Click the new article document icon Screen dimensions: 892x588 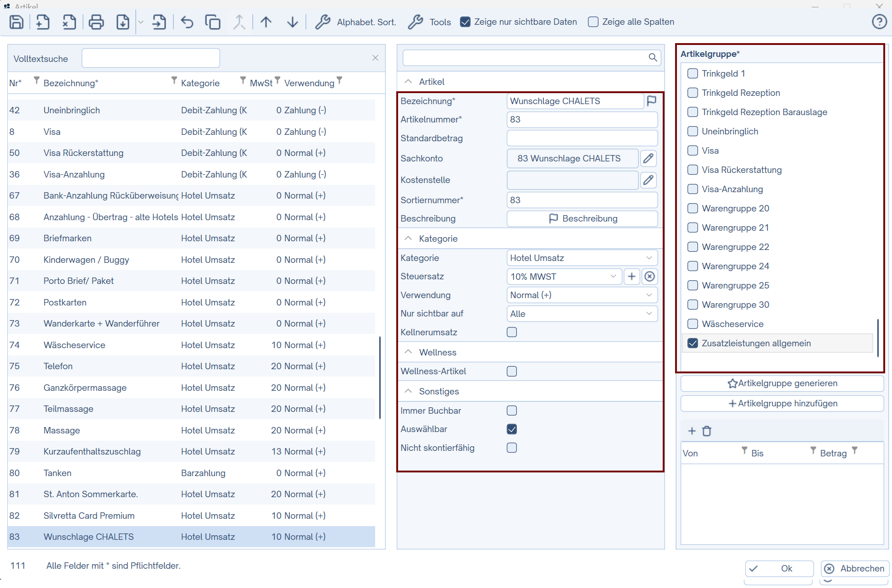coord(43,22)
